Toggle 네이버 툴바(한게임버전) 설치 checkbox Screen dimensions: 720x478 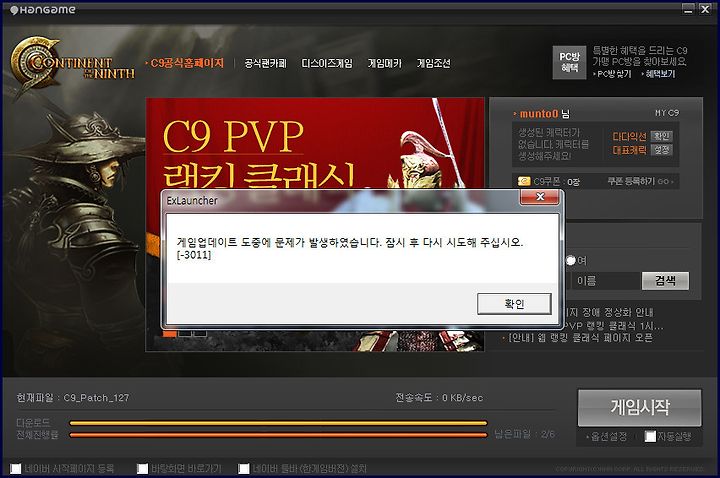tap(244, 468)
